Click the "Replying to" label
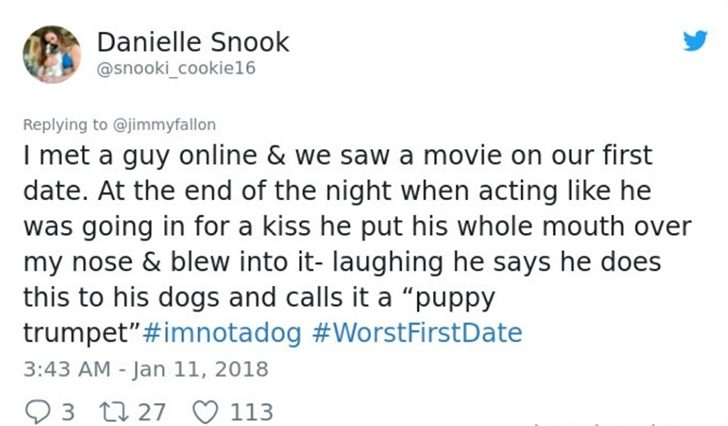The height and width of the screenshot is (426, 728). coord(65,125)
